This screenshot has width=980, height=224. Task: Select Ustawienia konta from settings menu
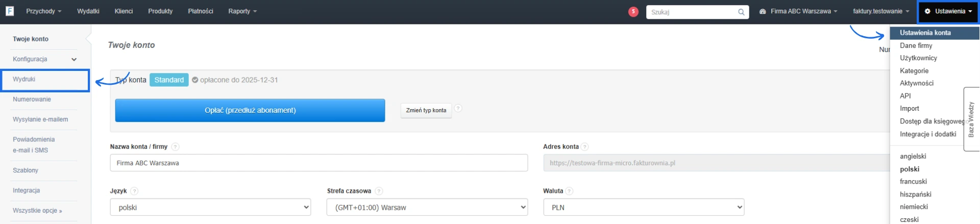point(935,33)
